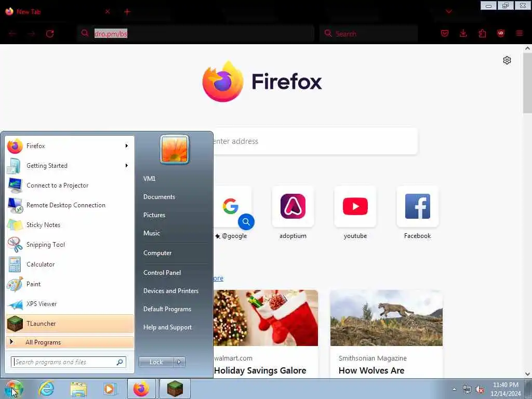Click the back navigation arrow
Screen dimensions: 532x399
click(12, 34)
